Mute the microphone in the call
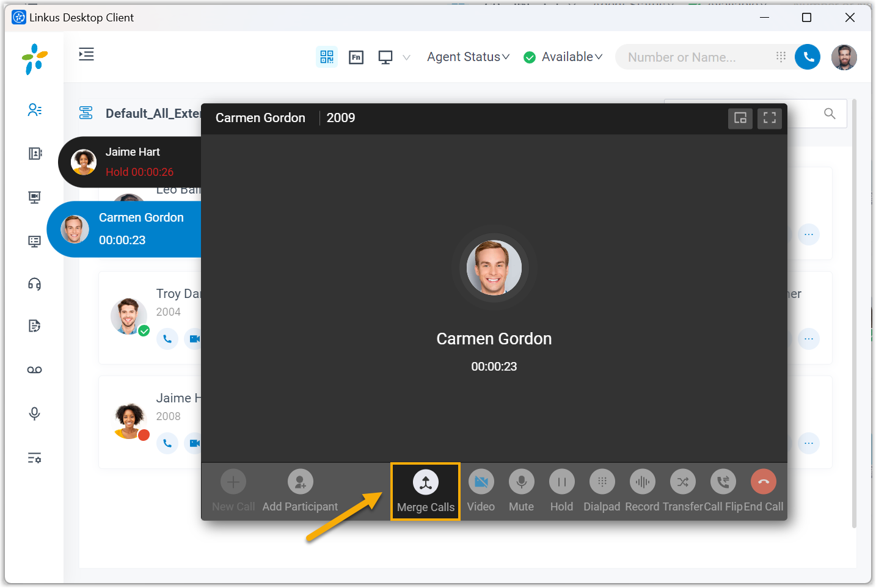876x588 pixels. click(x=521, y=492)
